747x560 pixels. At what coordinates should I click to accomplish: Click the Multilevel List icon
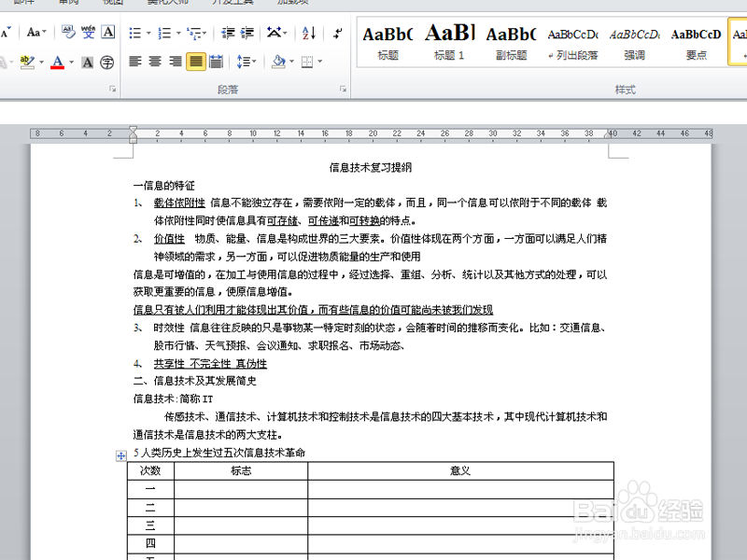tap(193, 33)
